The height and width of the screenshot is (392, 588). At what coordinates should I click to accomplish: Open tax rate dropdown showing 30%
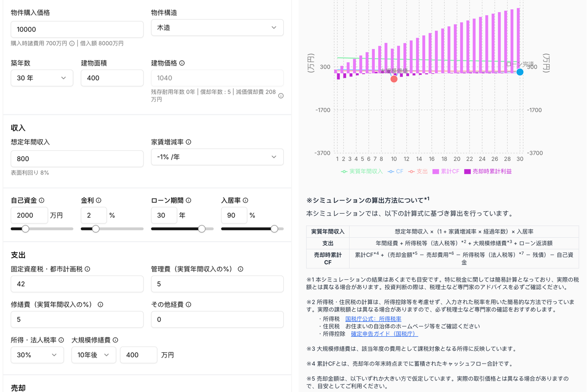point(37,355)
